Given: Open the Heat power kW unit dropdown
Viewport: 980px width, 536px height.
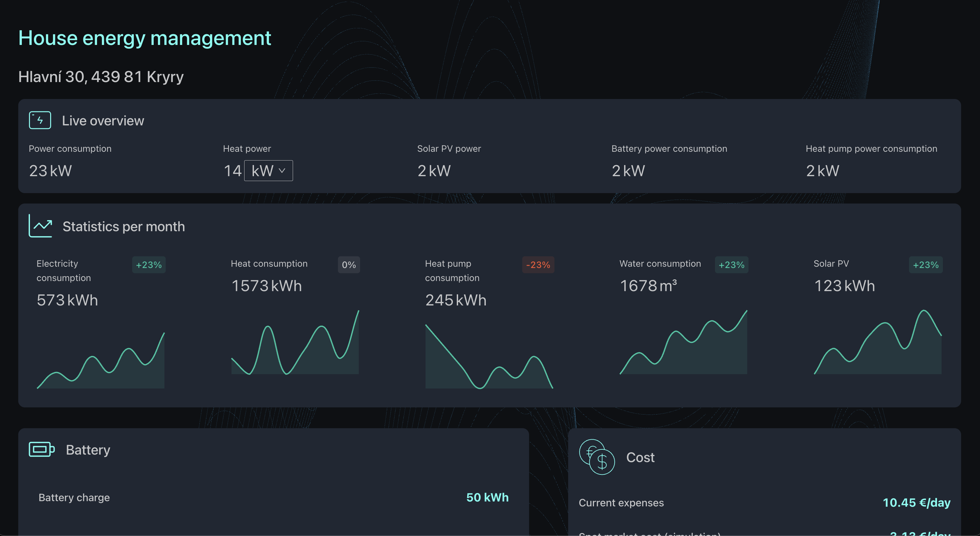Looking at the screenshot, I should [268, 171].
